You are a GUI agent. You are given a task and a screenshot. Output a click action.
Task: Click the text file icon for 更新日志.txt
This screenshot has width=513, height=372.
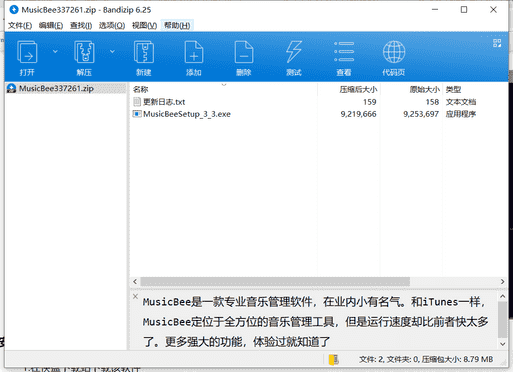(137, 102)
